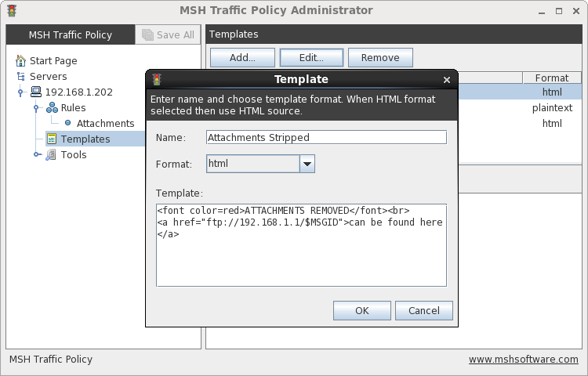
Task: Expand the Tools tree node
Action: [x=37, y=154]
